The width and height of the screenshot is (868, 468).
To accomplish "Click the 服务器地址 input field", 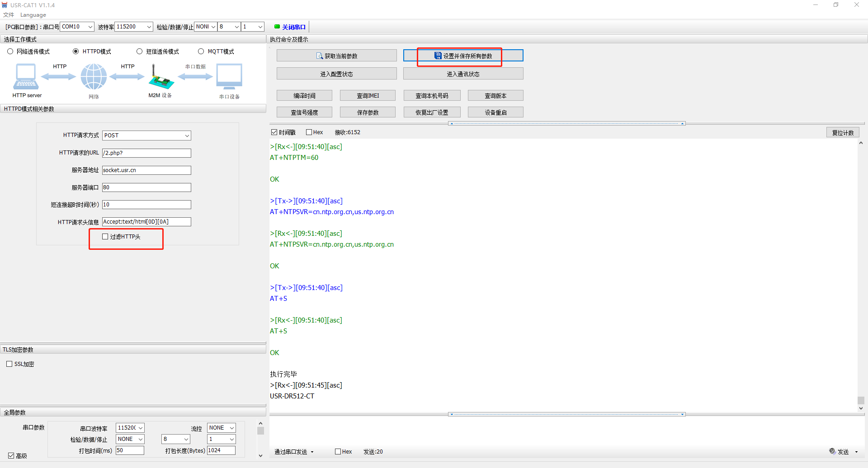I will (x=146, y=170).
